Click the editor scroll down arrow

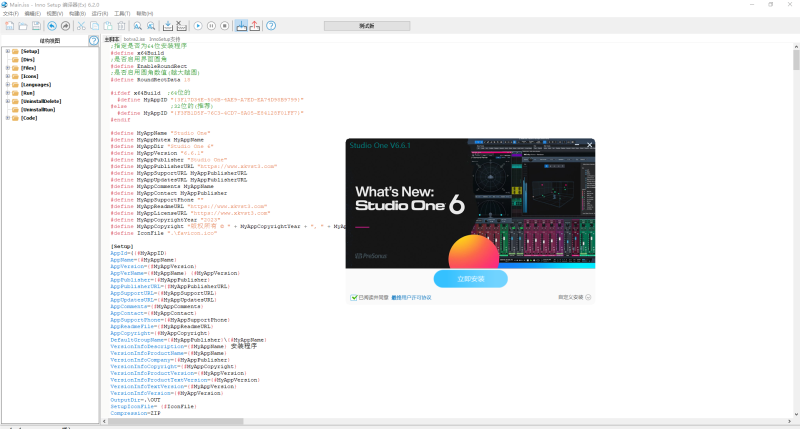point(796,415)
